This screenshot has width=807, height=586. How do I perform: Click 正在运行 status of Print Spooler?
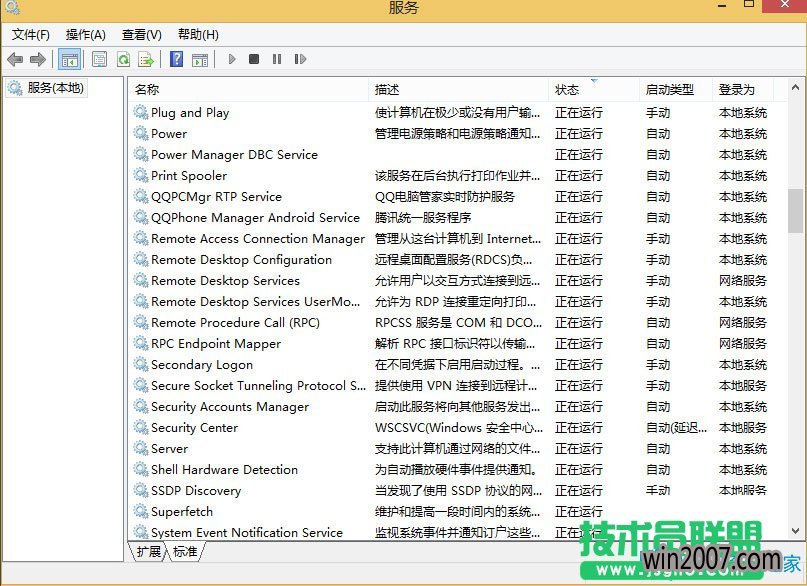[x=578, y=175]
